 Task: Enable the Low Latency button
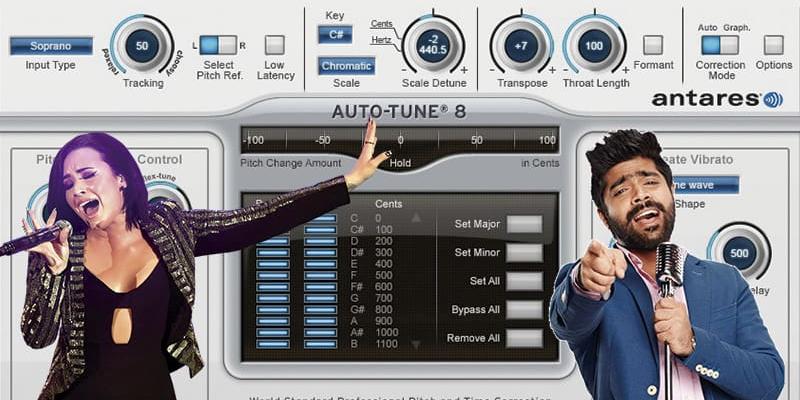click(x=274, y=45)
